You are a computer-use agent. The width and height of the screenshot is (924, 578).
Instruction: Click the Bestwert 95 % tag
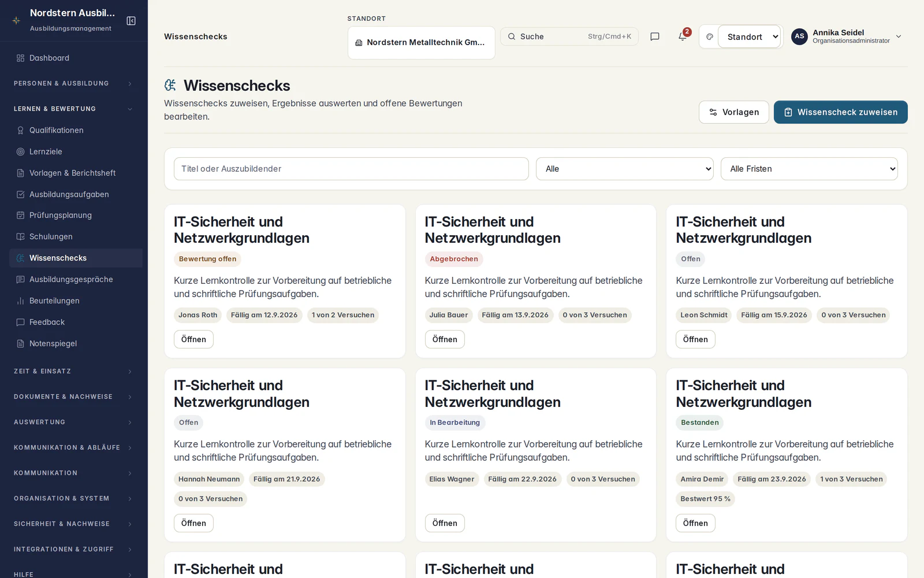pos(705,499)
